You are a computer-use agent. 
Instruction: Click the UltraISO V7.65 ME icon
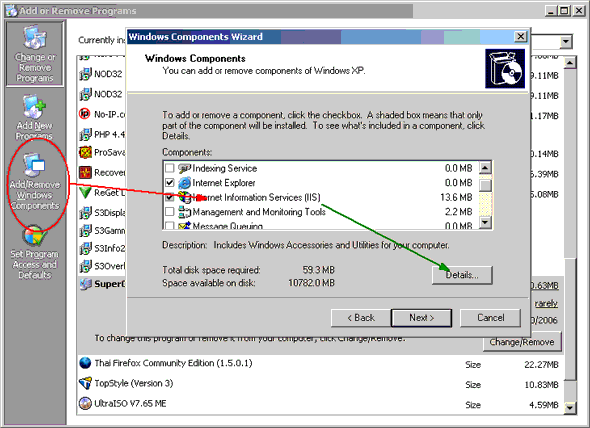click(85, 403)
